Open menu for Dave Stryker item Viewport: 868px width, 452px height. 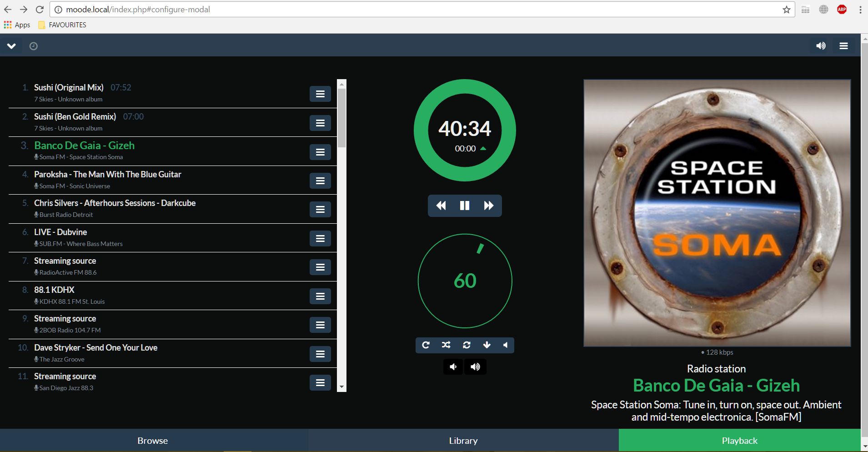[x=320, y=354]
